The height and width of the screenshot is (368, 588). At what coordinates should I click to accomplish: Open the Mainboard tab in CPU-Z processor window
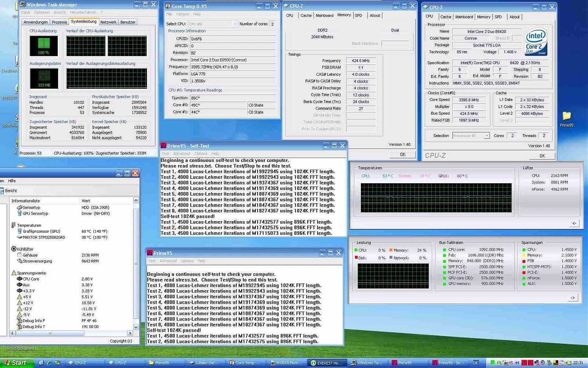tap(464, 17)
